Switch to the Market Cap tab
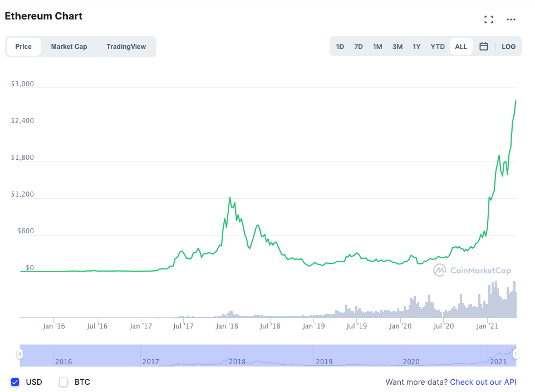Image resolution: width=535 pixels, height=392 pixels. coord(69,47)
